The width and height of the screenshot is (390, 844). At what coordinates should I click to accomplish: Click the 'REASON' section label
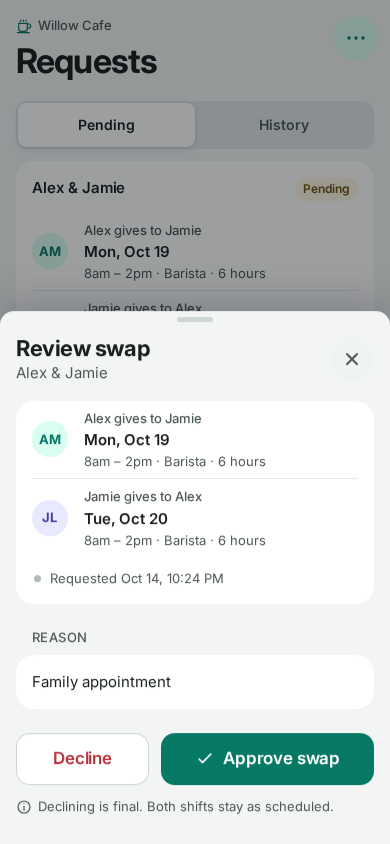click(59, 638)
